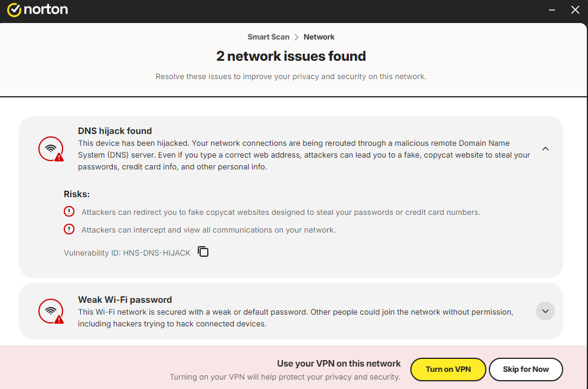This screenshot has height=389, width=588.
Task: Choose Skip for Now
Action: [526, 369]
